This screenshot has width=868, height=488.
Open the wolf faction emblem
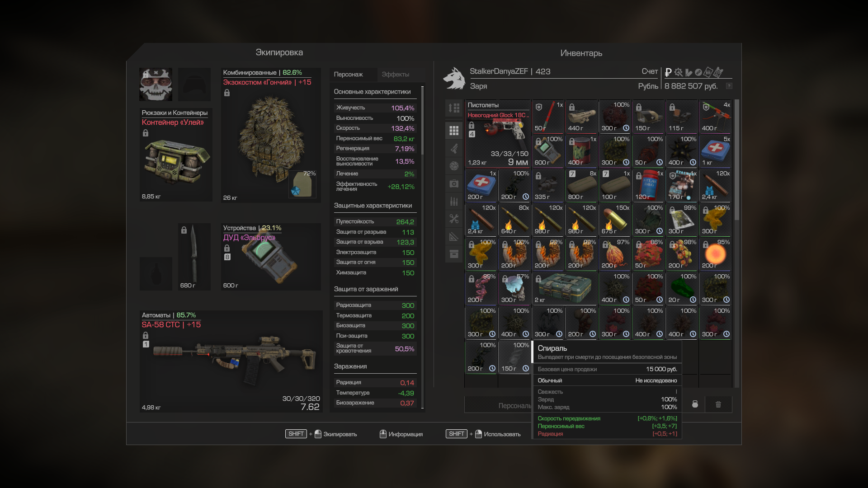coord(454,79)
